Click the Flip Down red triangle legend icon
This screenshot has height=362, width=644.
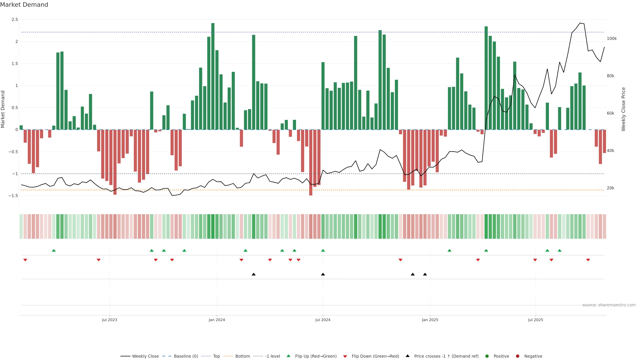click(x=345, y=356)
